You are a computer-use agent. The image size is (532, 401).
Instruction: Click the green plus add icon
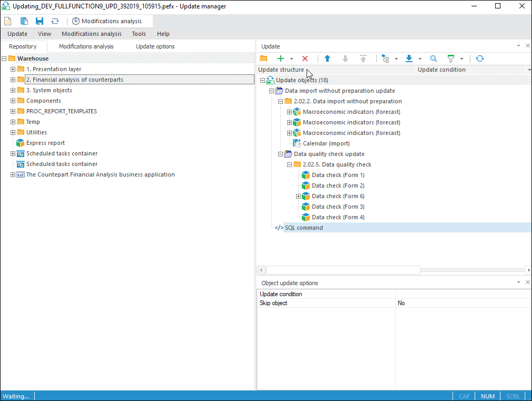click(x=281, y=58)
